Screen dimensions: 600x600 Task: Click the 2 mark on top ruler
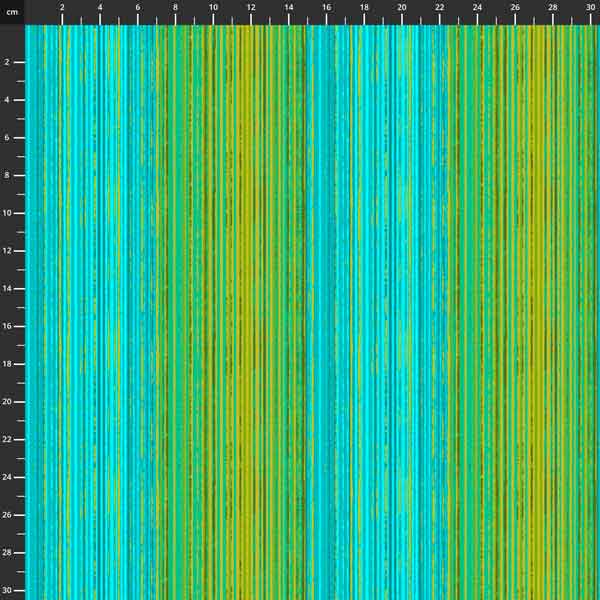(x=62, y=8)
